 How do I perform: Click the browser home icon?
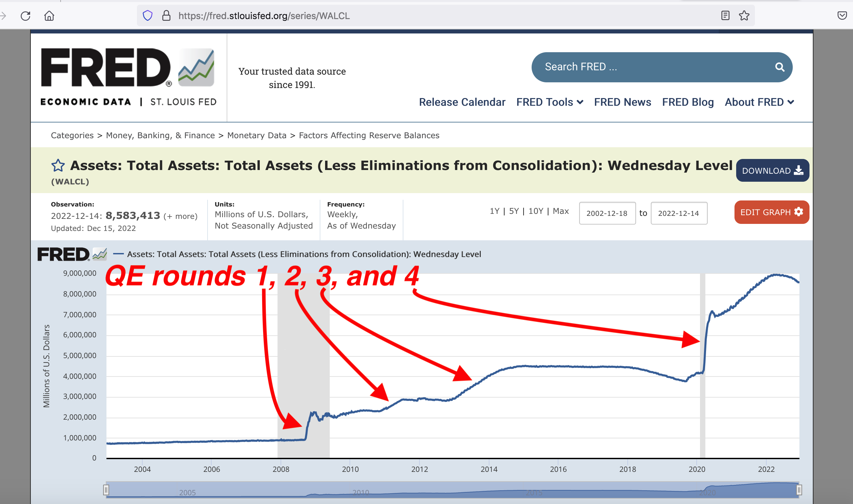click(x=49, y=16)
